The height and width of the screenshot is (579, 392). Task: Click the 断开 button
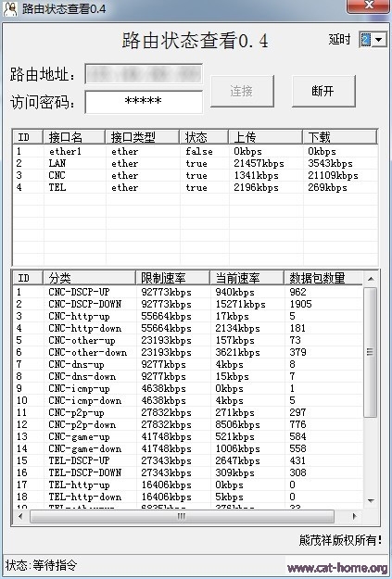click(323, 91)
